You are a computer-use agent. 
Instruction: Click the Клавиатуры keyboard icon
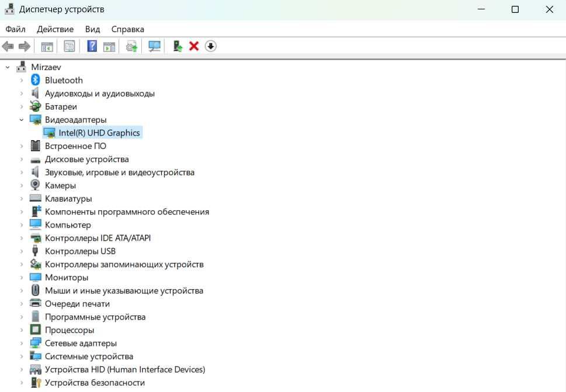click(x=36, y=198)
